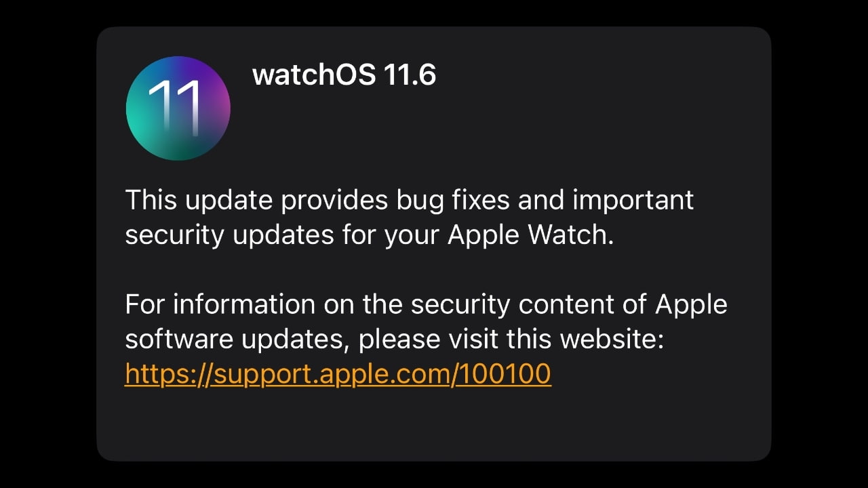
Task: Open the support.apple.com/100100 link
Action: tap(338, 373)
